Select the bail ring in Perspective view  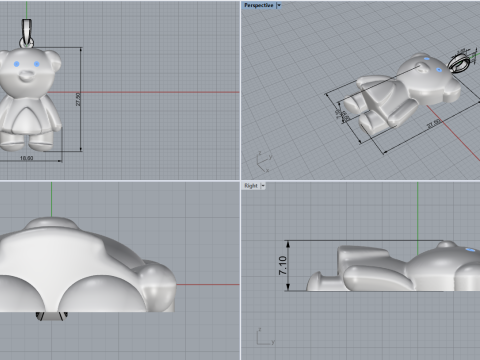coord(458,64)
